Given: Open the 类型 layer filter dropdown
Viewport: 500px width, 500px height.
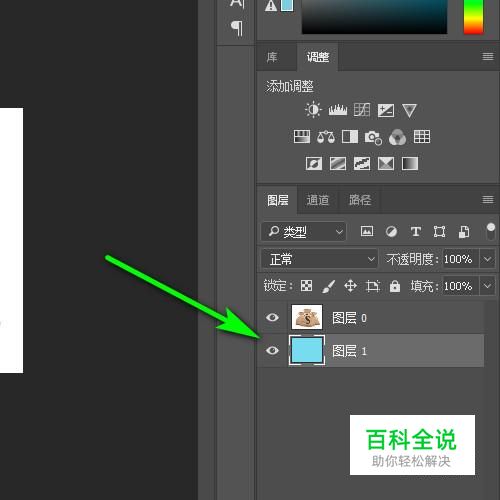Looking at the screenshot, I should pyautogui.click(x=303, y=231).
